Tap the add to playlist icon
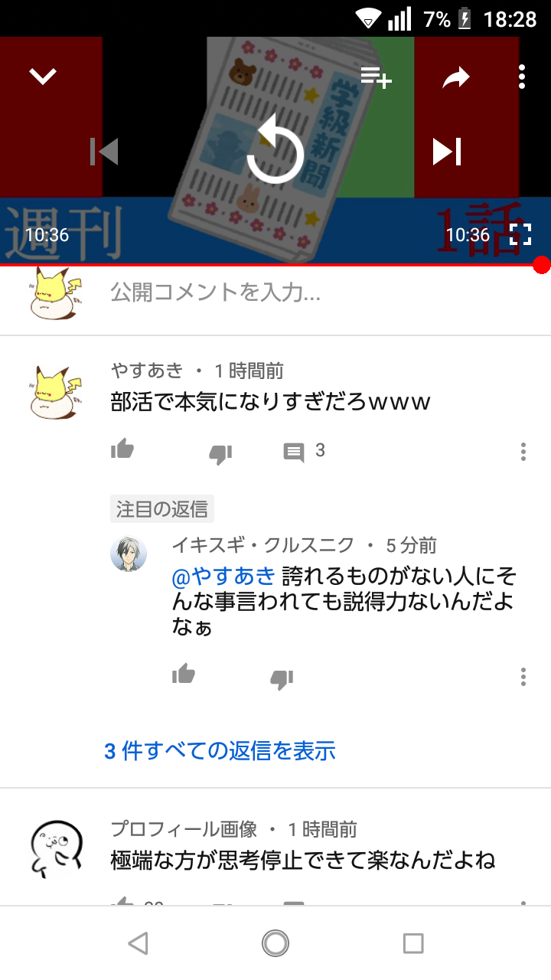This screenshot has height=980, width=551. click(376, 77)
